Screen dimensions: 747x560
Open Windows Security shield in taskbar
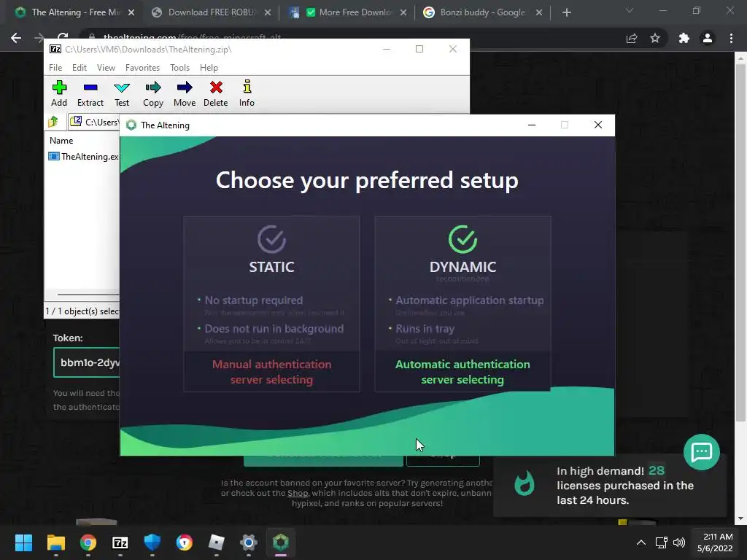coord(152,542)
